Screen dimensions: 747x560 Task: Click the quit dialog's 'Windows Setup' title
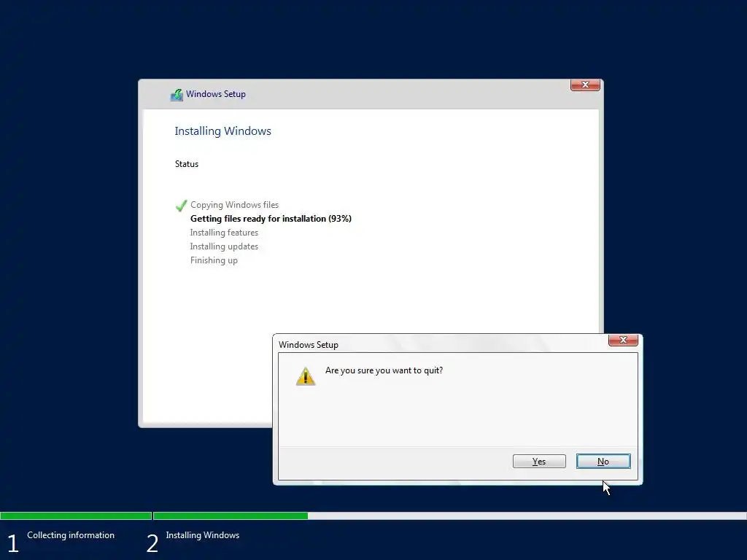pos(309,345)
